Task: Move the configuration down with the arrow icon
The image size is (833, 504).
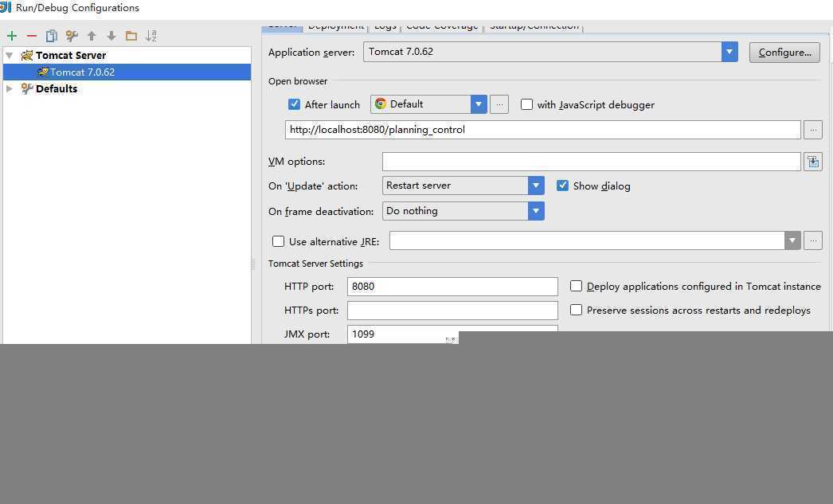Action: click(111, 36)
